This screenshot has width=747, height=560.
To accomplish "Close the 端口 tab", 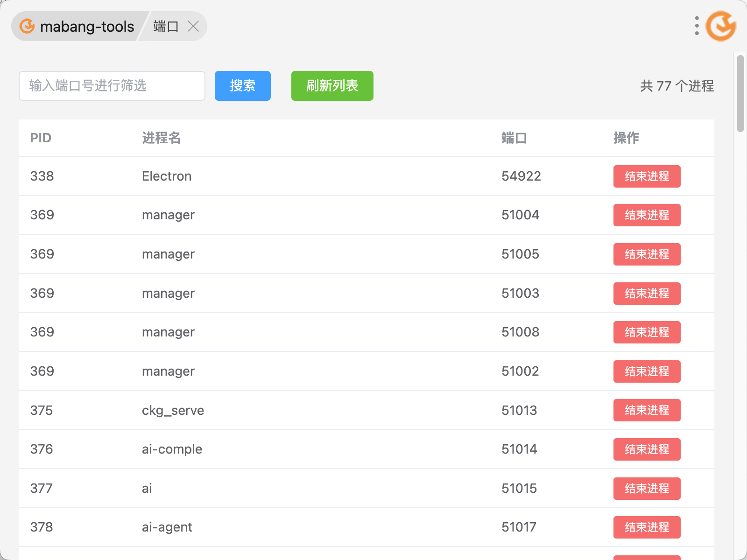I will pos(193,26).
